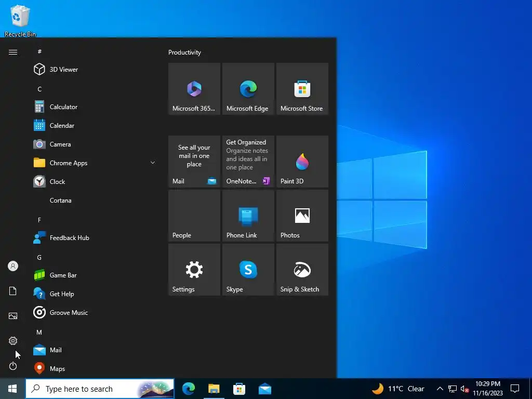The height and width of the screenshot is (399, 532).
Task: Open Mail from the taskbar
Action: click(x=264, y=389)
